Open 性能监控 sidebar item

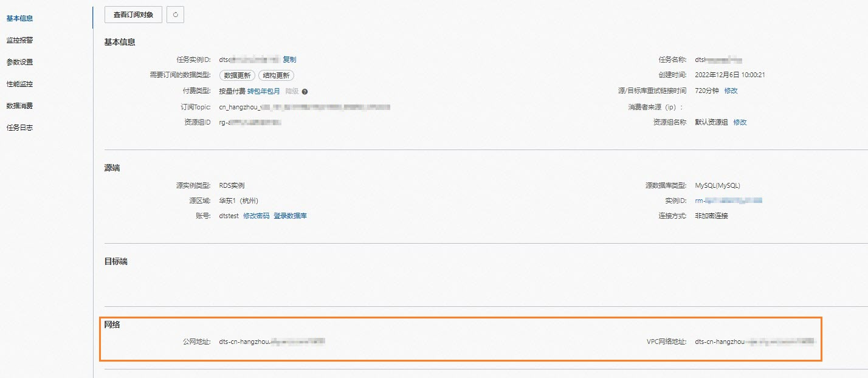pyautogui.click(x=19, y=84)
